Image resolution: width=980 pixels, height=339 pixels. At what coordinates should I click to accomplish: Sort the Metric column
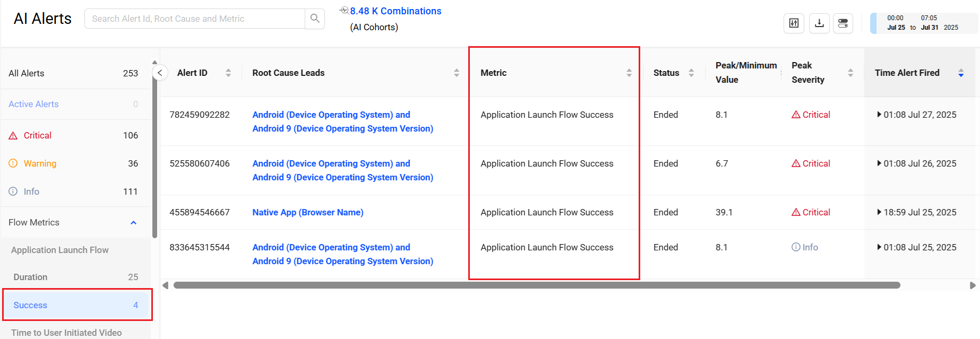tap(629, 73)
